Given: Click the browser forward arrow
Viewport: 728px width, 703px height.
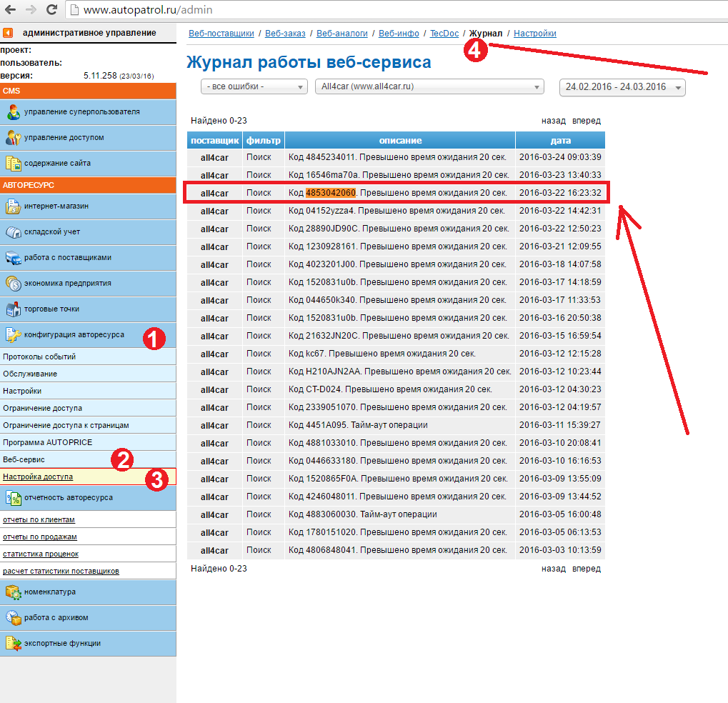Looking at the screenshot, I should tap(31, 9).
